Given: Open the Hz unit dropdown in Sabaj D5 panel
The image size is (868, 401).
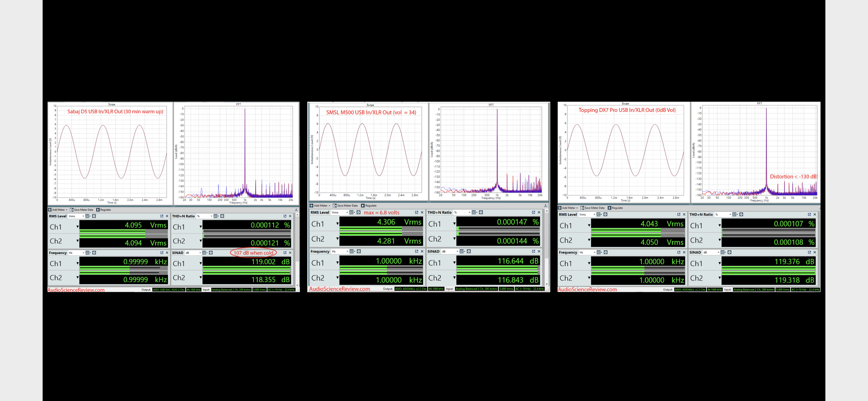Looking at the screenshot, I should pos(76,253).
